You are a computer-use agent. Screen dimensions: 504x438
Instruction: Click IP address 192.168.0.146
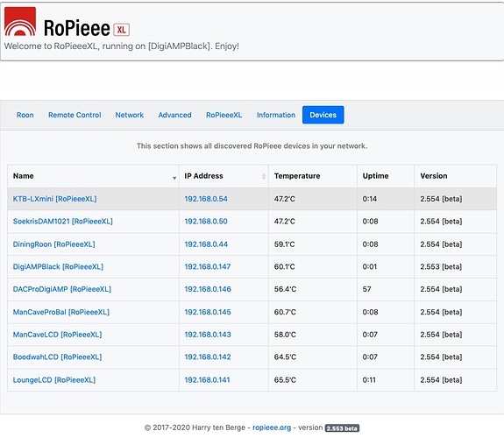point(208,289)
